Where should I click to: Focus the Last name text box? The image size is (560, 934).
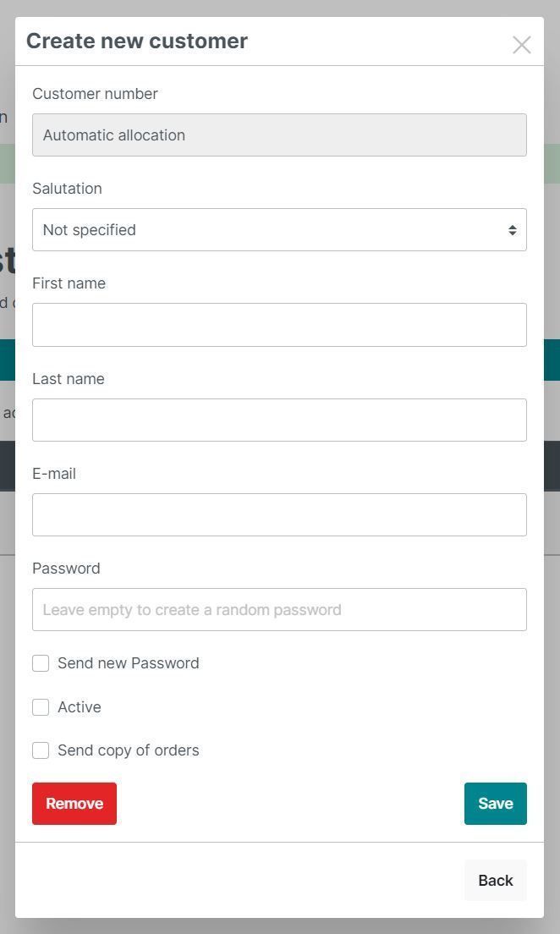point(279,420)
